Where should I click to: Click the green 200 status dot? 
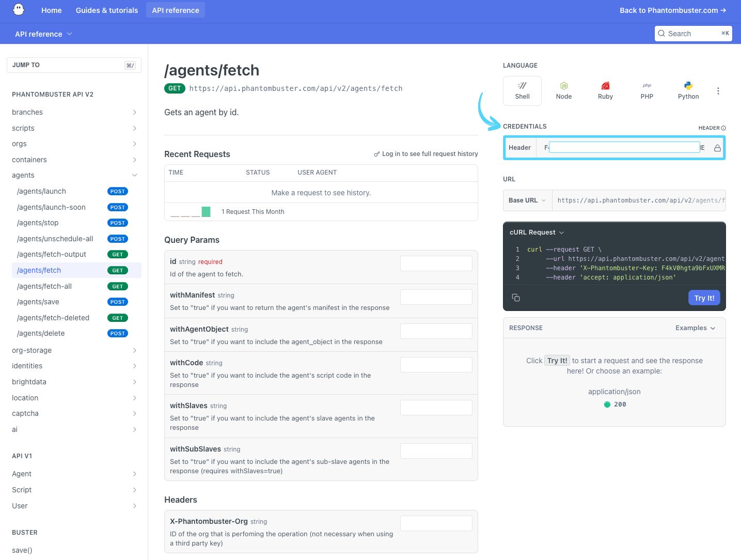coord(607,405)
